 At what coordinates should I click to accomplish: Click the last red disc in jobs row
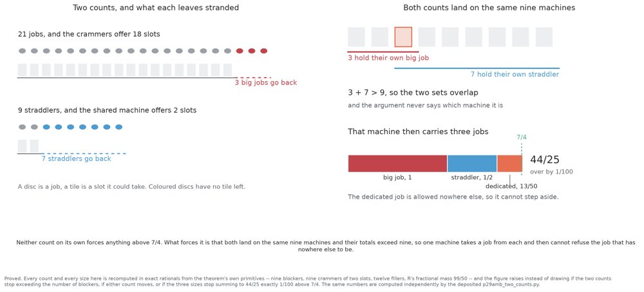[x=263, y=51]
